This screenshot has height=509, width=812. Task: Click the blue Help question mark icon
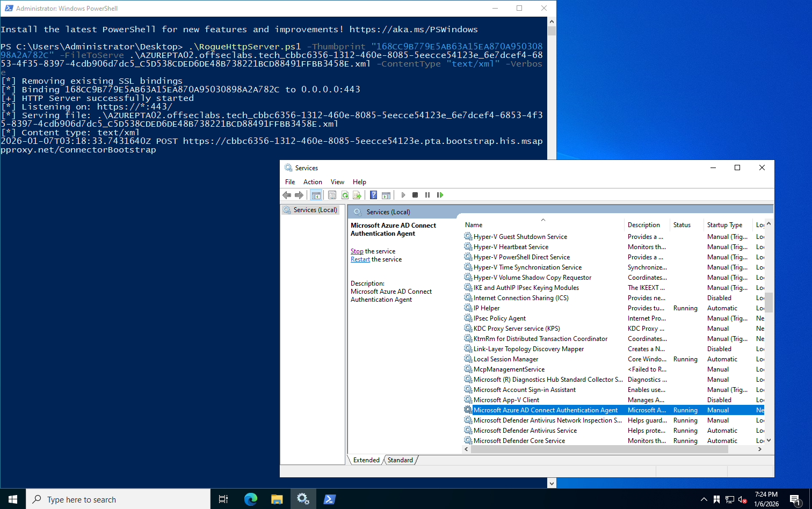pyautogui.click(x=373, y=195)
